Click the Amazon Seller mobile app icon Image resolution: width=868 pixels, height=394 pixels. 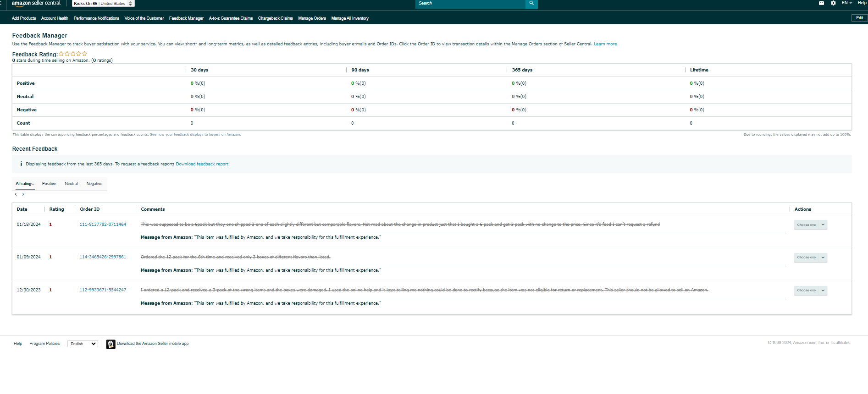click(x=111, y=344)
